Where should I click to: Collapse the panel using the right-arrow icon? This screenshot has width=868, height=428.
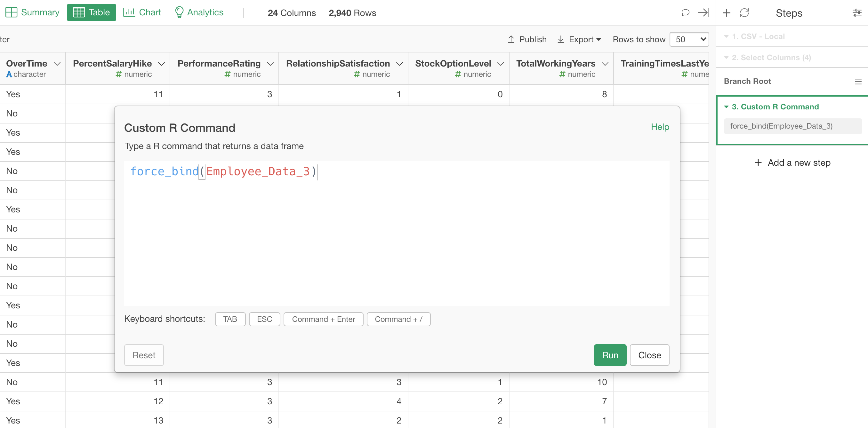[703, 13]
